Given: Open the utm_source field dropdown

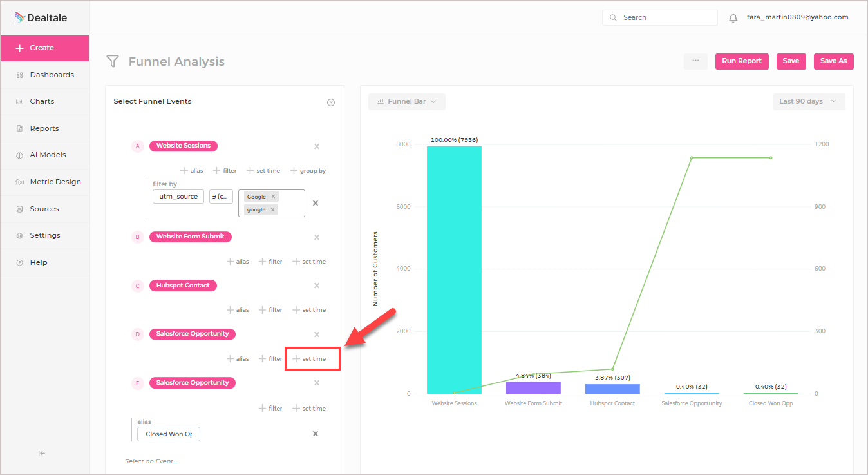Looking at the screenshot, I should click(x=178, y=197).
